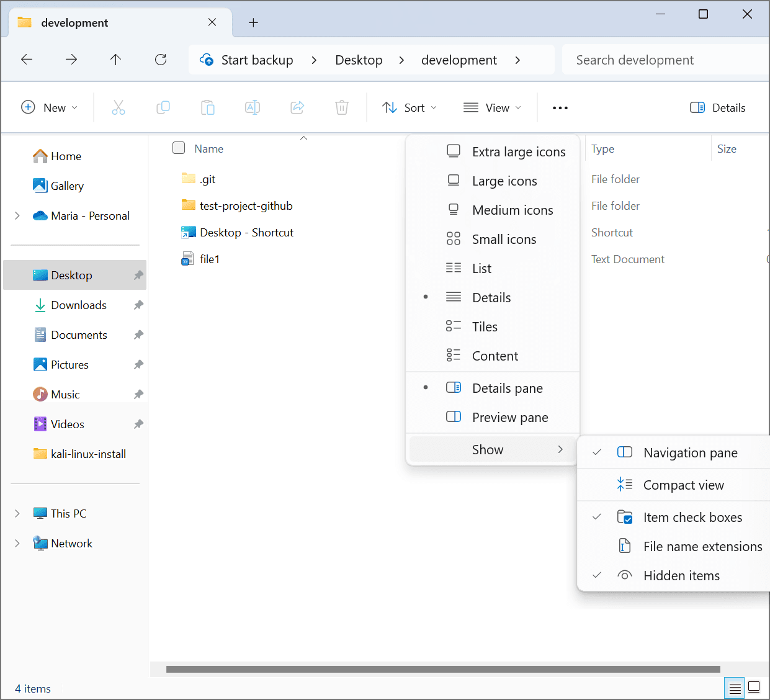Viewport: 770px width, 700px height.
Task: Sort by the Size column header
Action: (x=727, y=149)
